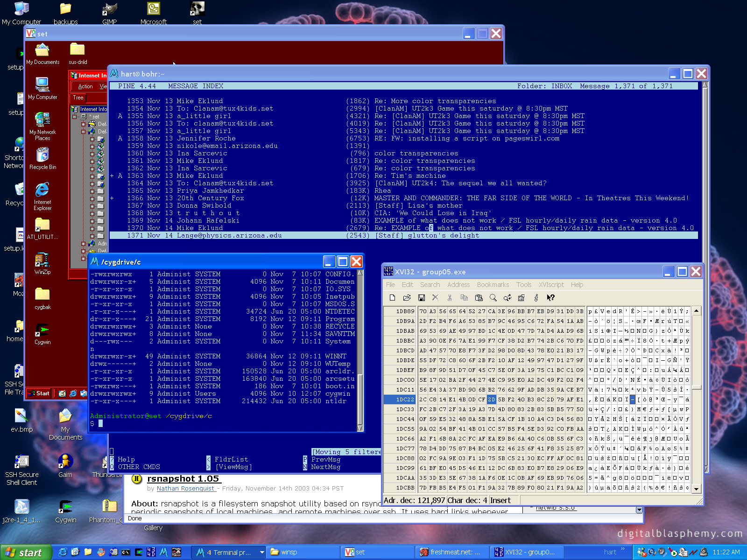Click 'Insert' mode in XVI32 status bar
Screen dimensions: 747x560
coord(500,500)
